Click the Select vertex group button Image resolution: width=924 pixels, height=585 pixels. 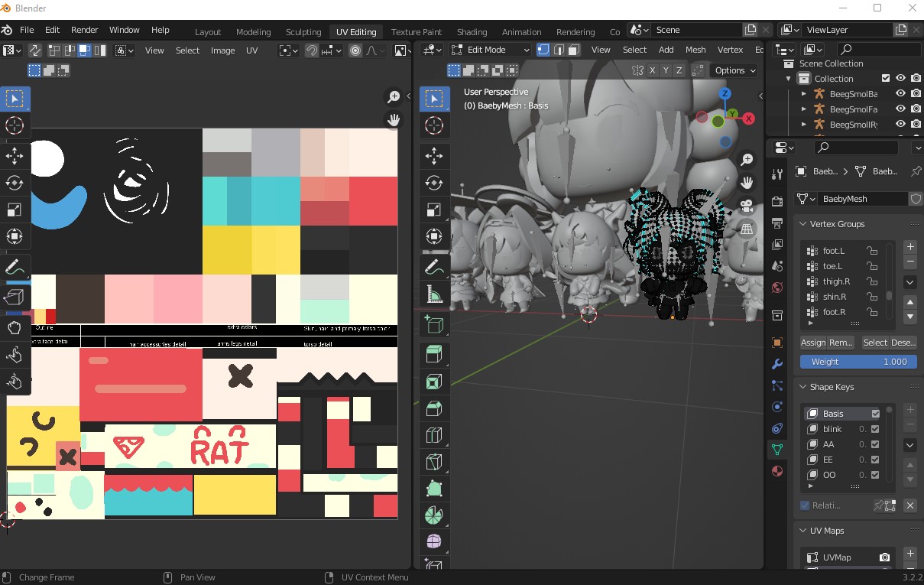875,343
